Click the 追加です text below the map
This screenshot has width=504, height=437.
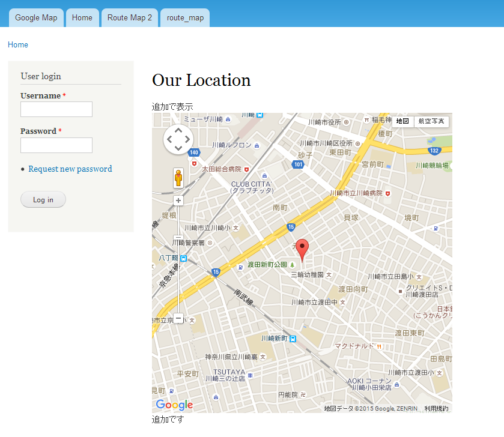click(168, 420)
